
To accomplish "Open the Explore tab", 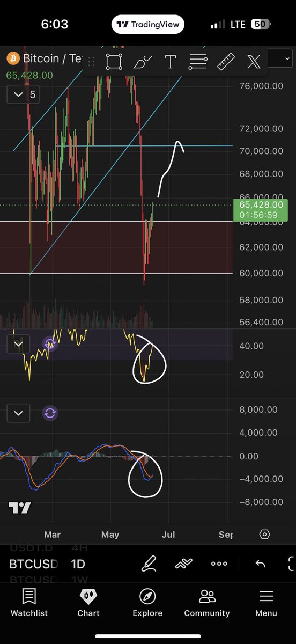I will pyautogui.click(x=147, y=603).
